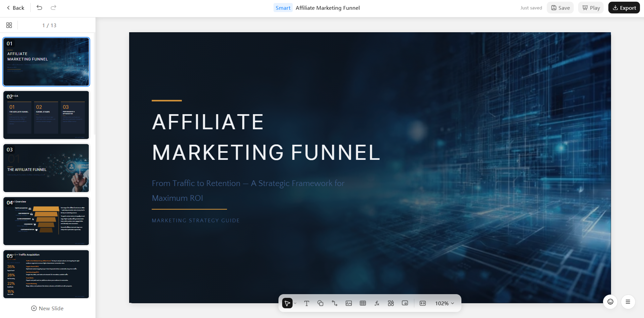Save the presentation with Save button
The height and width of the screenshot is (318, 644).
[x=560, y=8]
